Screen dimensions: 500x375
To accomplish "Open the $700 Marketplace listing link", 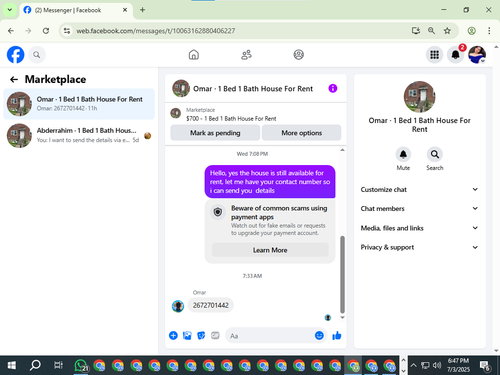I will click(x=231, y=118).
